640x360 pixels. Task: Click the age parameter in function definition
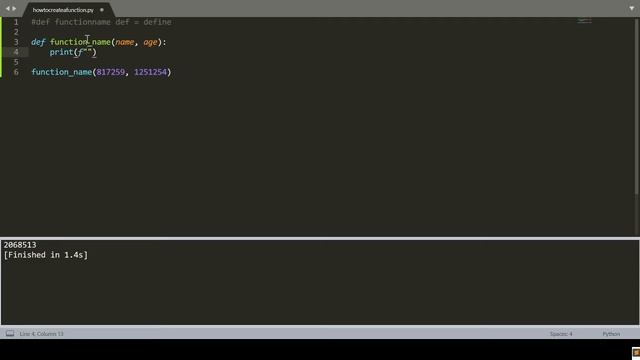coord(150,42)
